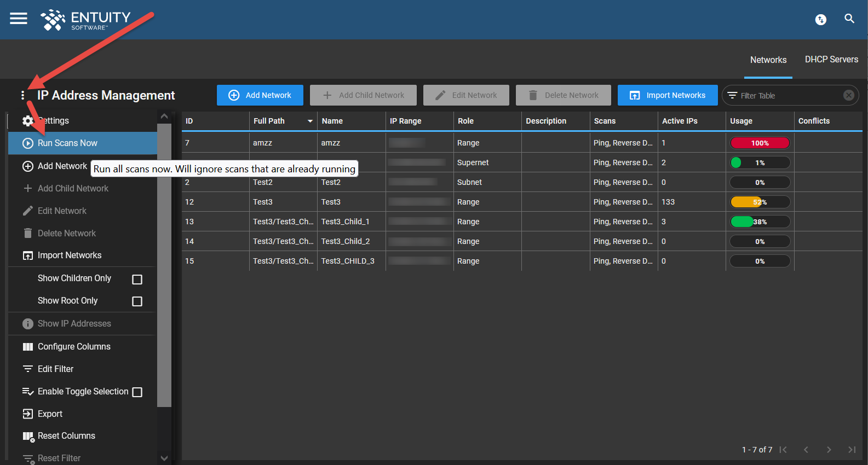Click the Reset Columns icon
Screen dimensions: 868x465
pyautogui.click(x=28, y=437)
